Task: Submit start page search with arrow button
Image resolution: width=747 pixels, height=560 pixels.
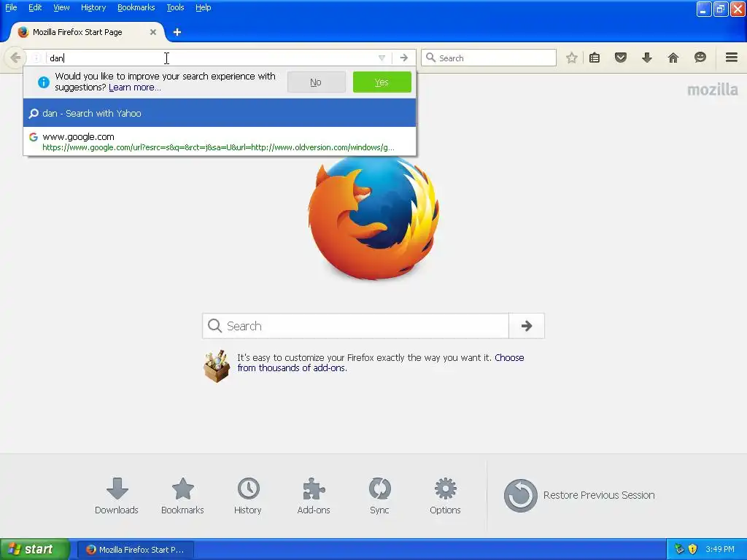Action: coord(527,326)
